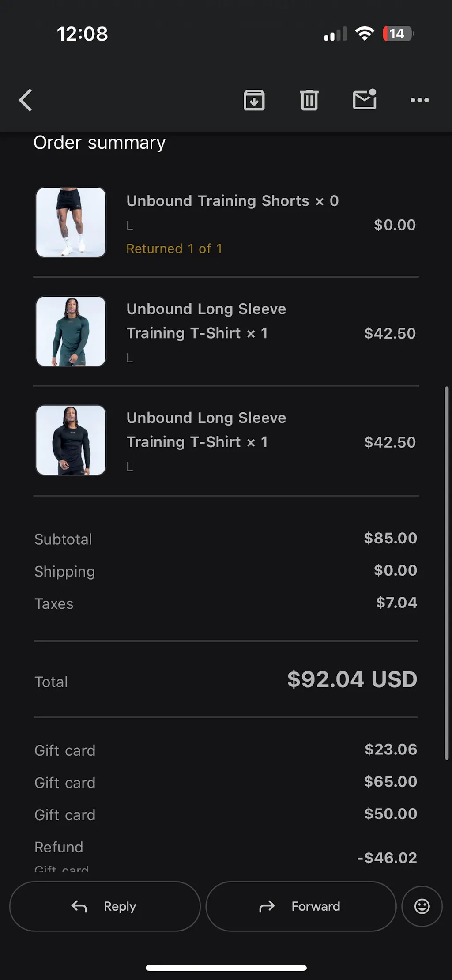
Task: Mark email as unread envelope icon
Action: pos(365,99)
